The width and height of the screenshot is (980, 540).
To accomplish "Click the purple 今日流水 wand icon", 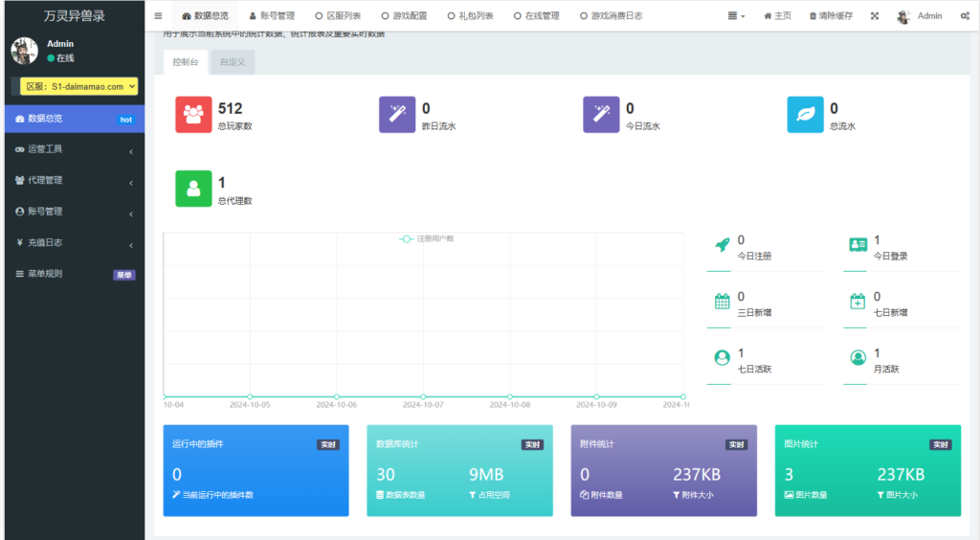I will tap(601, 114).
